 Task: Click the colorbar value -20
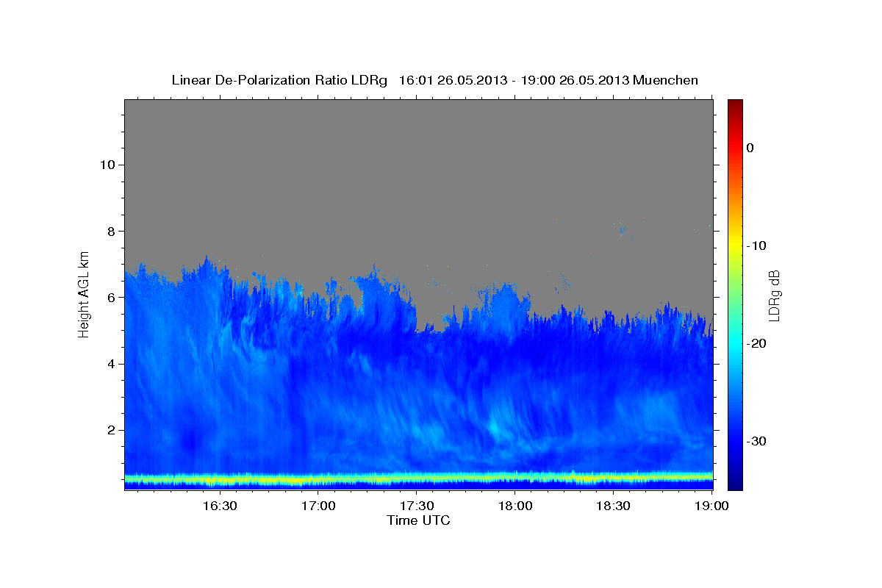coord(756,343)
